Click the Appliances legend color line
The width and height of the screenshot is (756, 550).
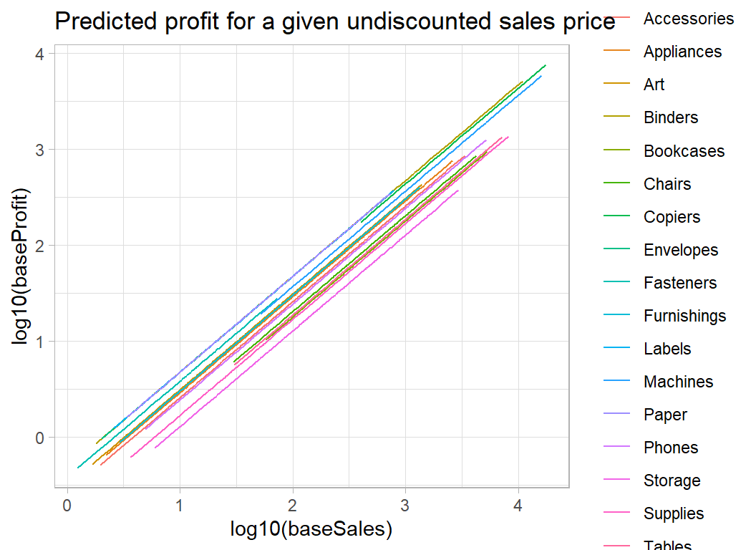616,52
